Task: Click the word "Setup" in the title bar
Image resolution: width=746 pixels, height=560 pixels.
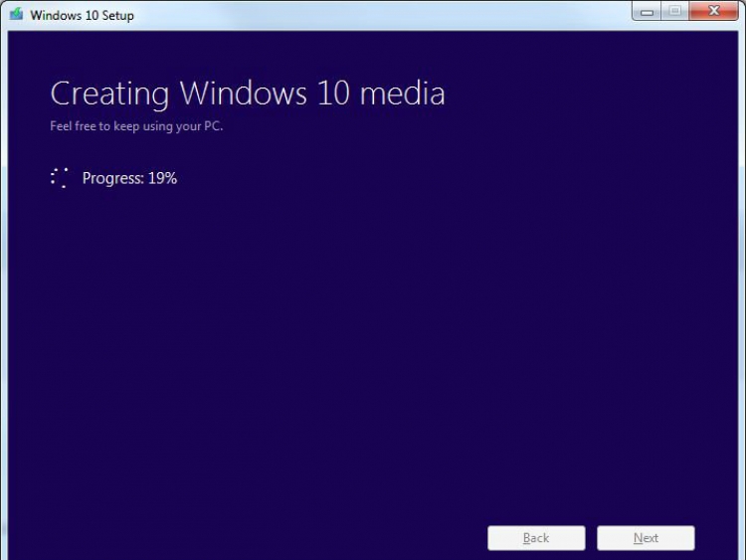Action: point(116,16)
